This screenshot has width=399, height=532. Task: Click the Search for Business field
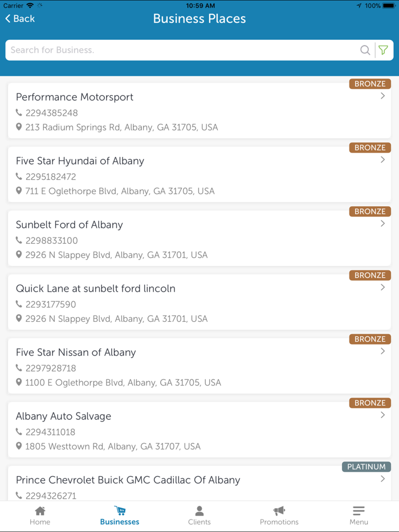point(182,50)
